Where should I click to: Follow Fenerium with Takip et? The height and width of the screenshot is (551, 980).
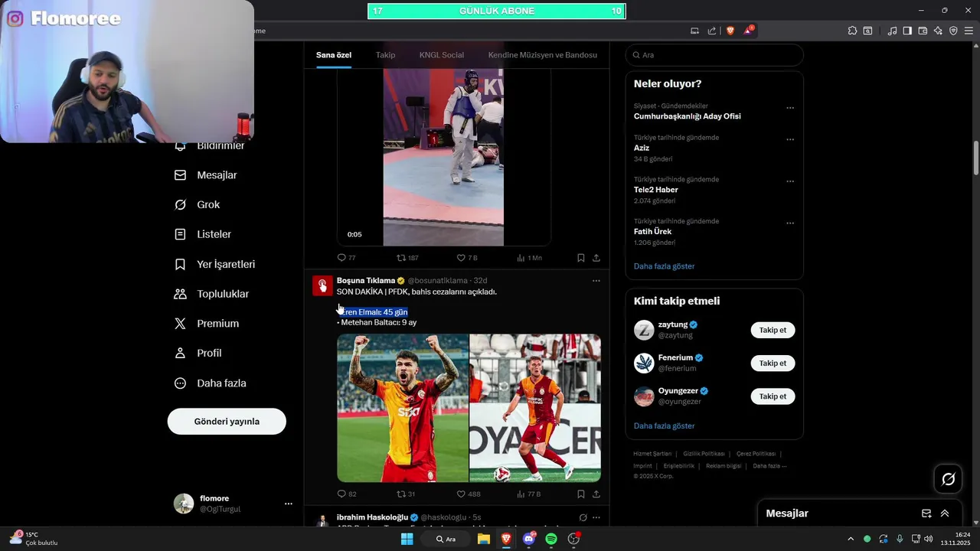coord(773,363)
